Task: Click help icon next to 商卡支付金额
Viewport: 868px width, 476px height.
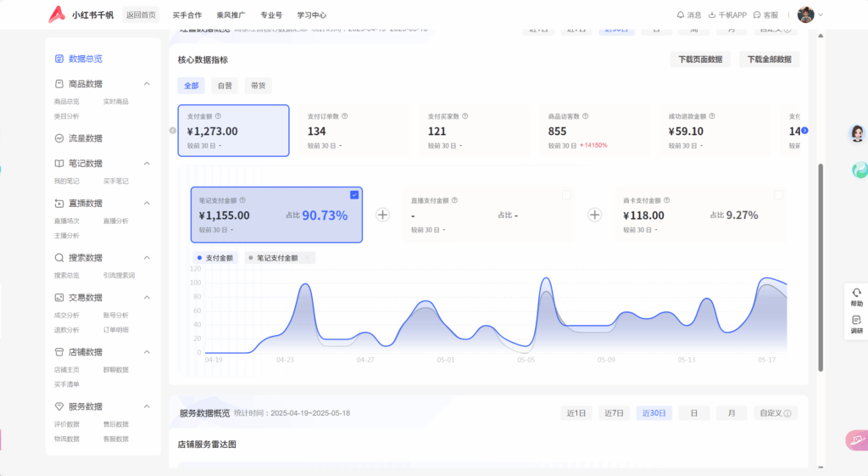Action: point(667,200)
